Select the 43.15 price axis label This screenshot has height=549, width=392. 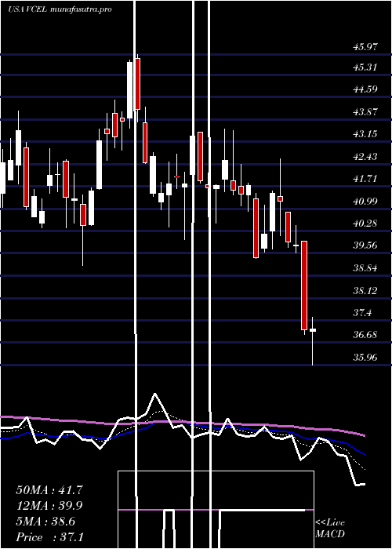[x=365, y=134]
